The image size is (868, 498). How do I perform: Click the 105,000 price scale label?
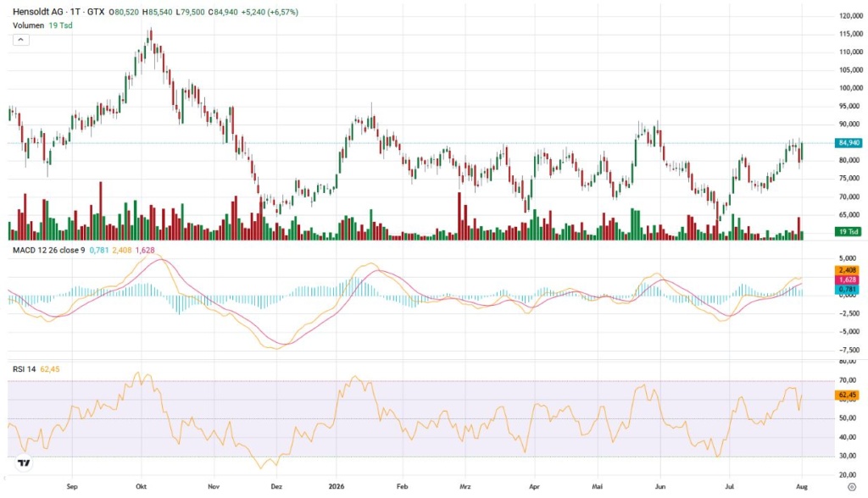pos(851,69)
